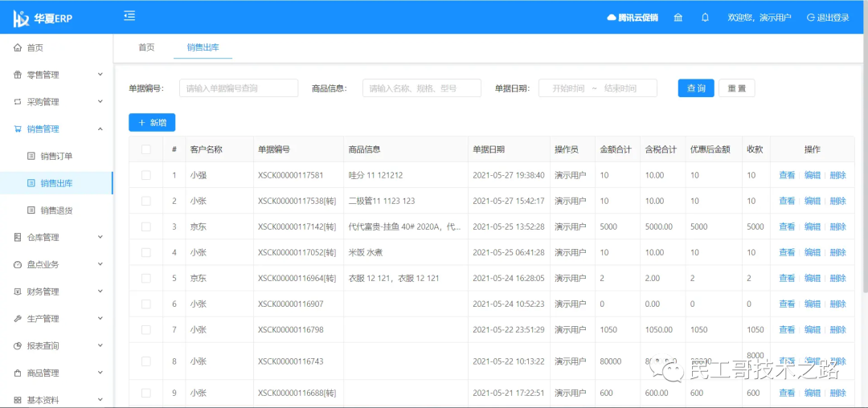Click 腾讯云促销 promotion link

coord(633,18)
